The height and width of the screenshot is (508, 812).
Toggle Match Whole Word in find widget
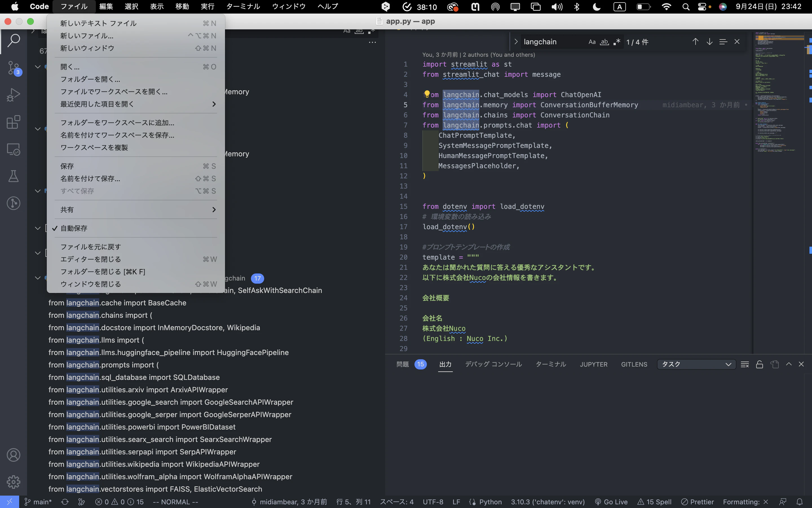click(604, 42)
